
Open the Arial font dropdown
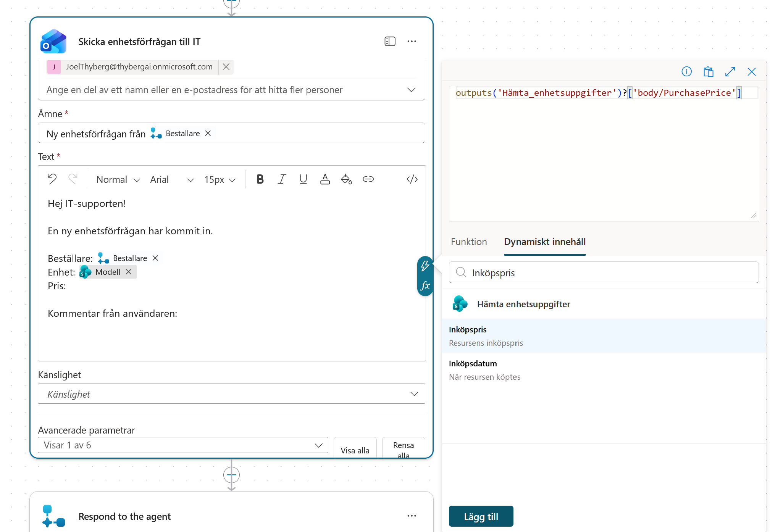pos(172,179)
